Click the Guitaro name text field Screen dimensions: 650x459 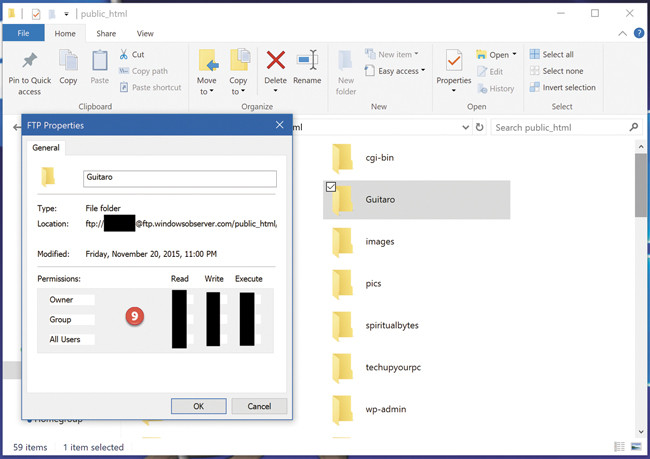(179, 179)
